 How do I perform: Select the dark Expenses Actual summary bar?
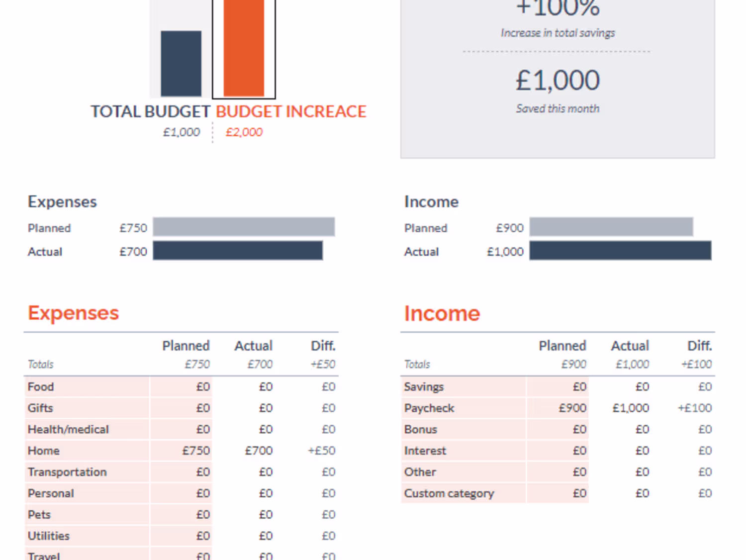point(238,251)
